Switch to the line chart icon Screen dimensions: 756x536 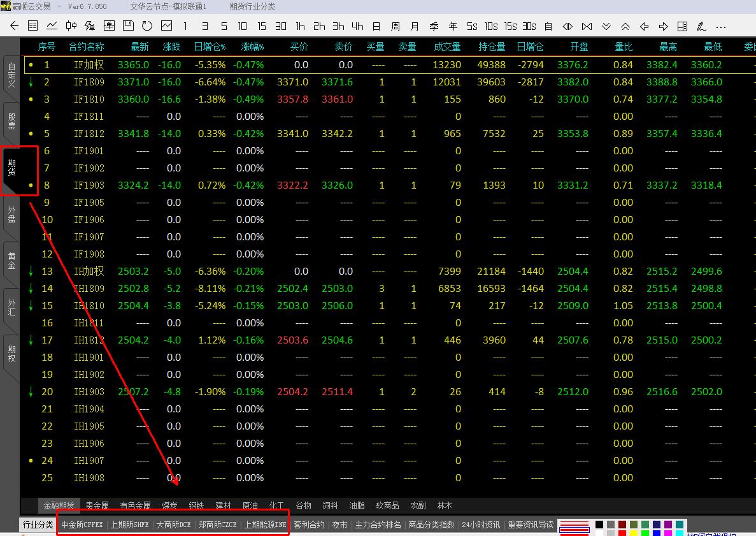(52, 26)
